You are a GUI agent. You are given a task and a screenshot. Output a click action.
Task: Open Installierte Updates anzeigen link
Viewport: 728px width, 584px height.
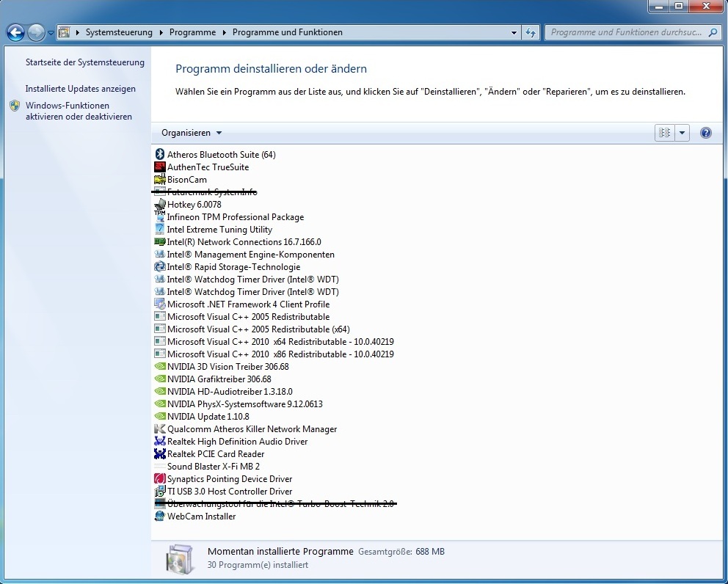80,89
